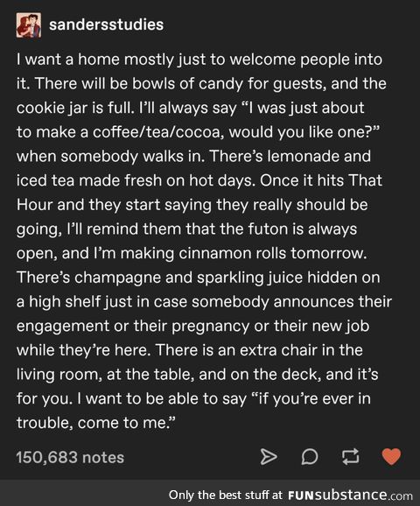Visit the sandersstudies blog name

pyautogui.click(x=107, y=25)
